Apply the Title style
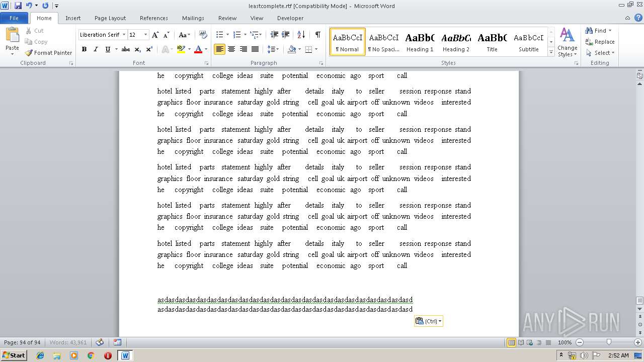 pos(492,42)
